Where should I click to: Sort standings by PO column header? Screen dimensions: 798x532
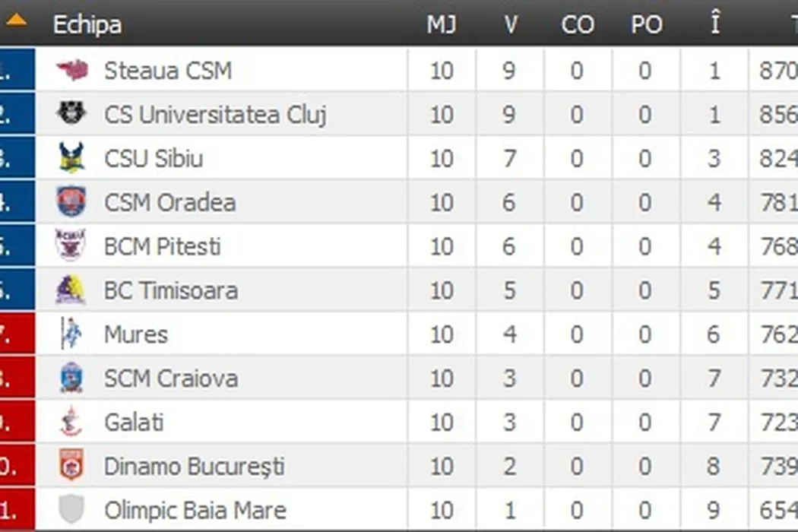(x=646, y=25)
